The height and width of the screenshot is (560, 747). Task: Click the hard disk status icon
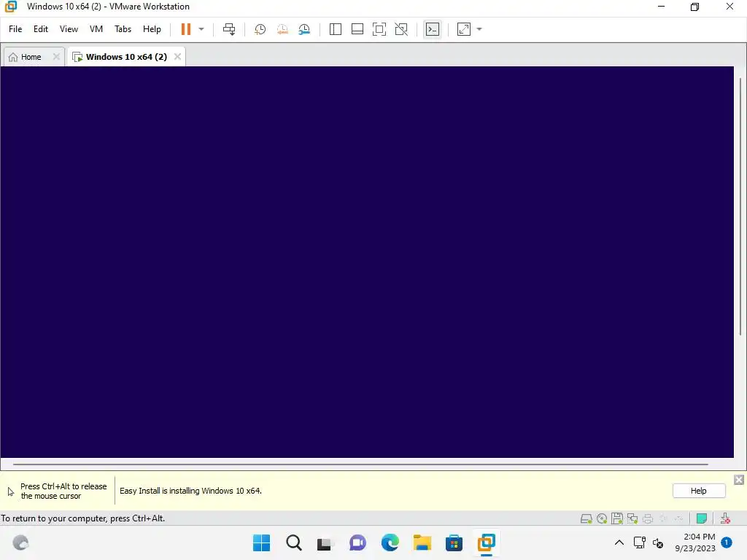tap(587, 518)
